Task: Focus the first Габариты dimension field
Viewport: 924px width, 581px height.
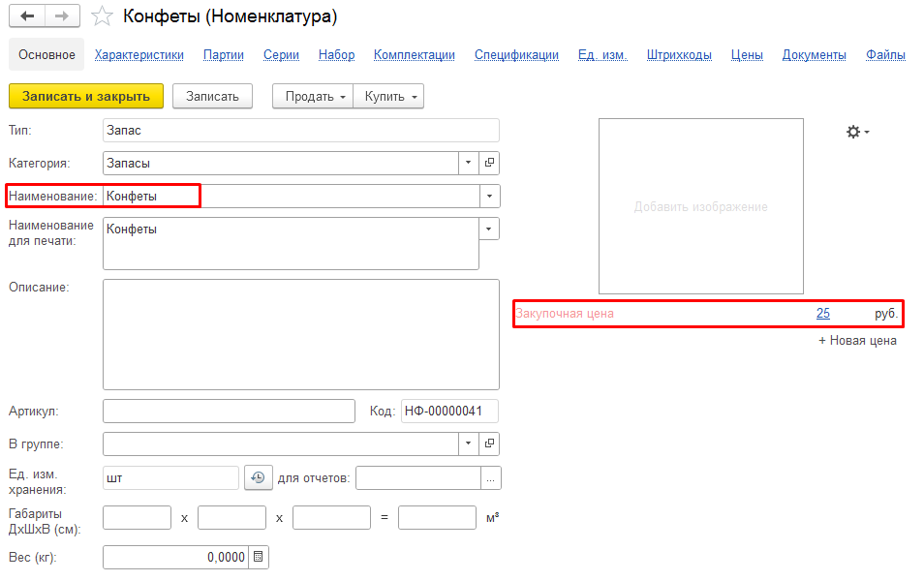Action: (x=137, y=517)
